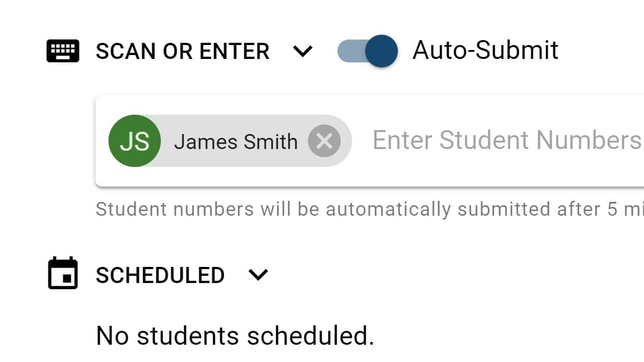This screenshot has width=644, height=362.
Task: Click the green JS avatar circle
Action: click(x=135, y=141)
